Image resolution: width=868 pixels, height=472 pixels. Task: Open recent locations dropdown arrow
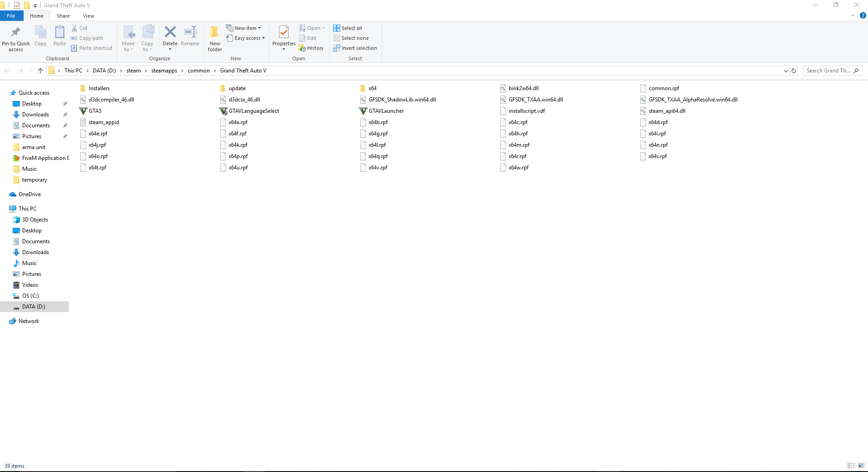pyautogui.click(x=31, y=71)
